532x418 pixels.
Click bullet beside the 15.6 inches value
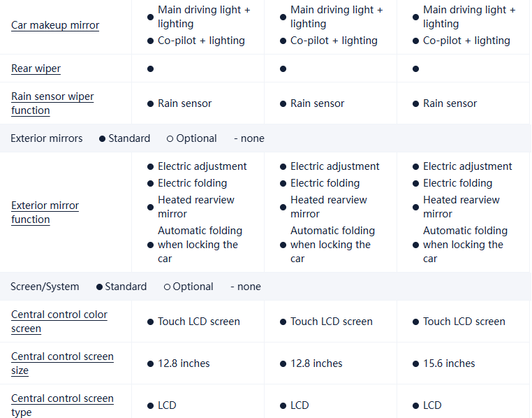point(415,363)
